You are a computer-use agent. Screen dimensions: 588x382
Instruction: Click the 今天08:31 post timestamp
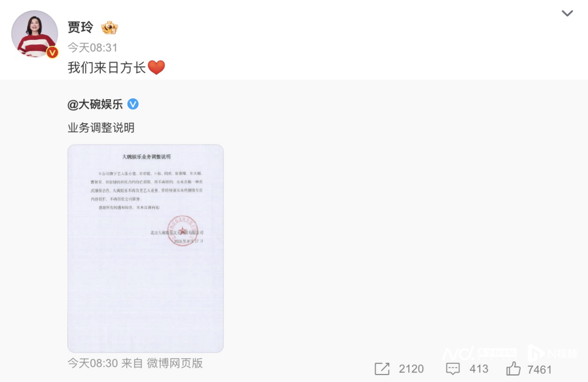point(92,48)
